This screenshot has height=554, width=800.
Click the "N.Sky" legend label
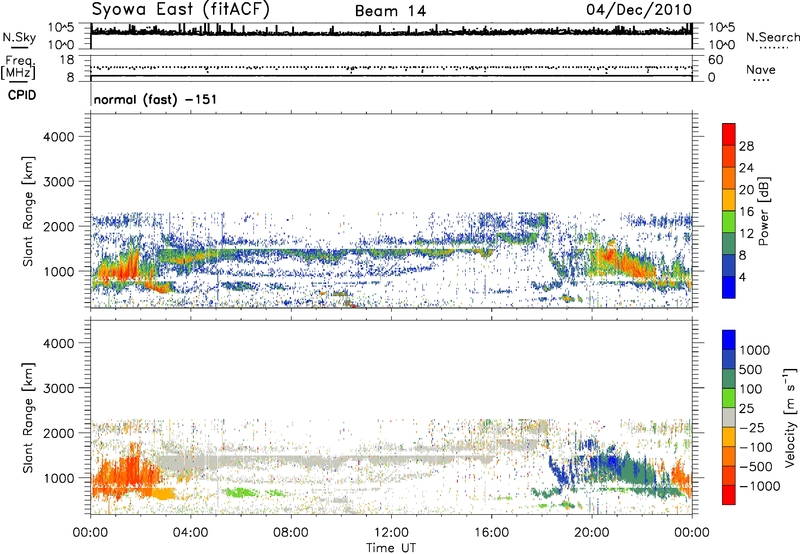point(19,38)
